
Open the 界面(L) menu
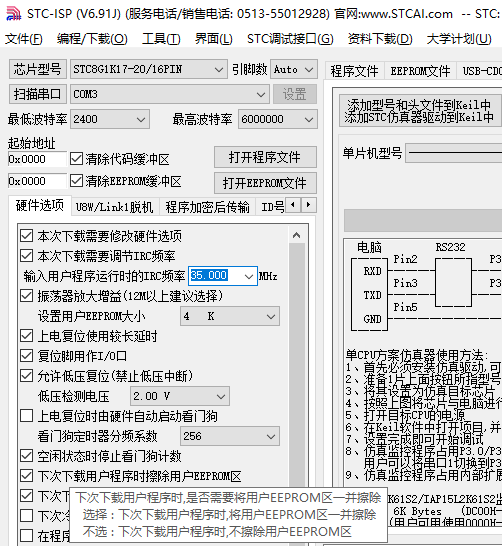click(213, 39)
